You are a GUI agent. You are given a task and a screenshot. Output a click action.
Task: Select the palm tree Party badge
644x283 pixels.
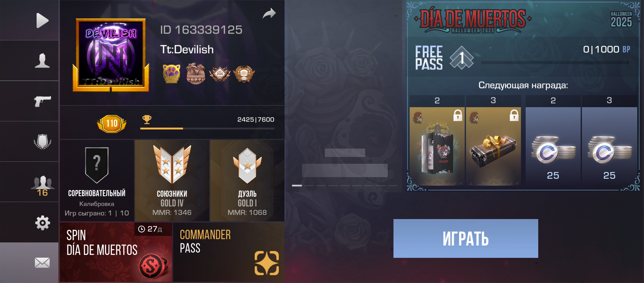click(x=196, y=74)
